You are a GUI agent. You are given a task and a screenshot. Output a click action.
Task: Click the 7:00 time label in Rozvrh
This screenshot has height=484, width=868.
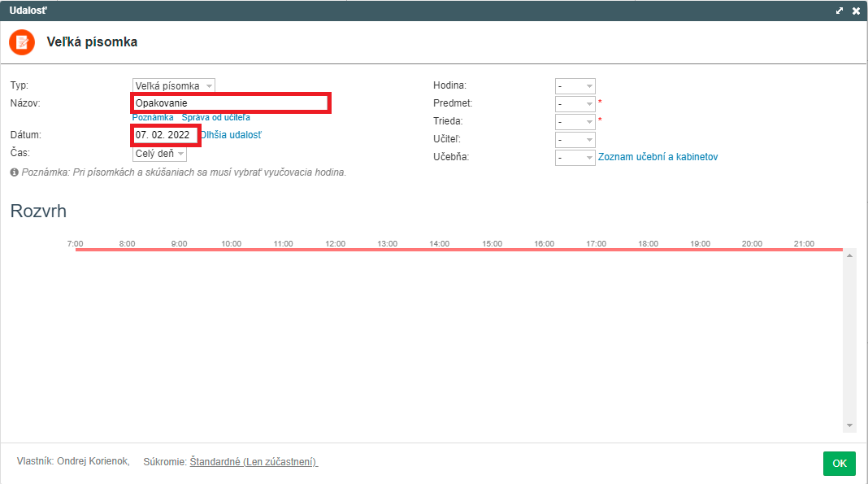click(76, 244)
